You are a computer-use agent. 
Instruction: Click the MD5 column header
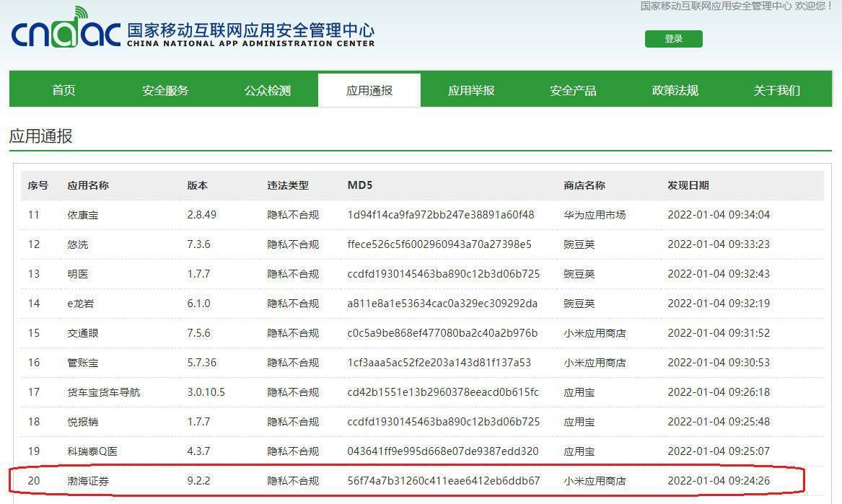[359, 185]
